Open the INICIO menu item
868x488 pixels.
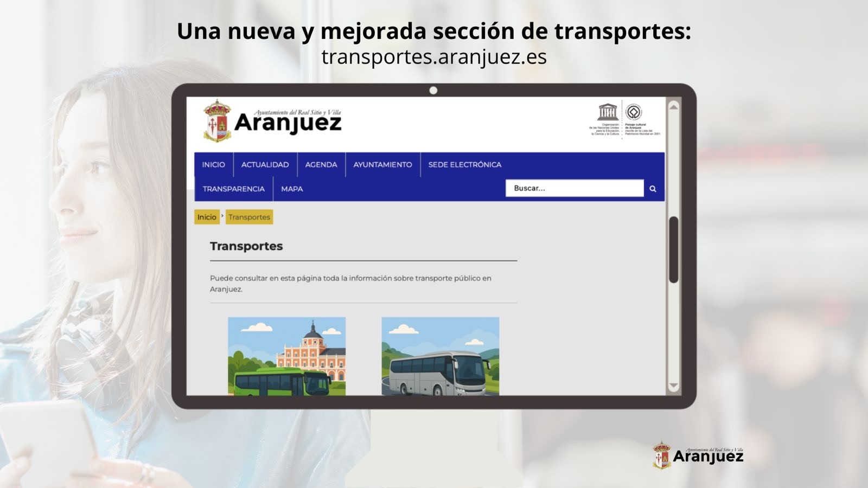click(213, 165)
